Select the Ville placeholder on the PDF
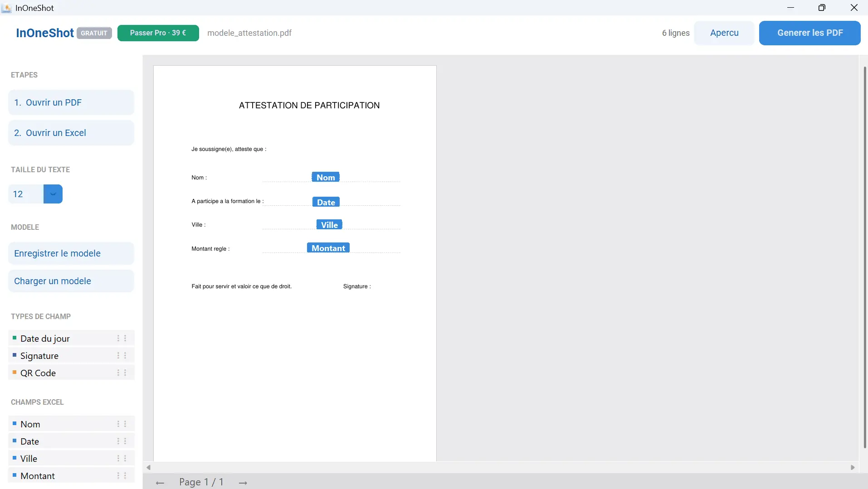Viewport: 868px width, 489px height. pyautogui.click(x=329, y=225)
